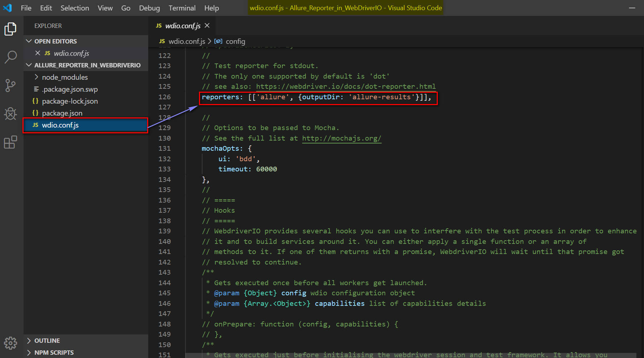Expand the NPM Scripts section

[86, 353]
